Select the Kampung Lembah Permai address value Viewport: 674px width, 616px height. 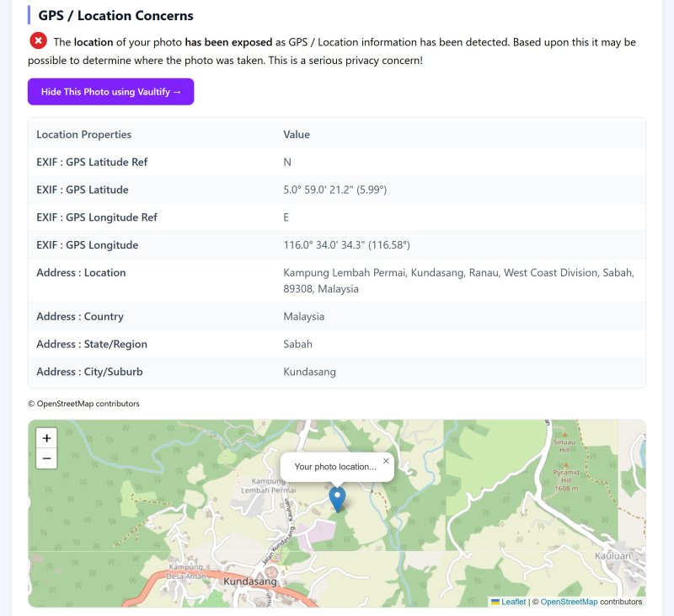pos(458,281)
